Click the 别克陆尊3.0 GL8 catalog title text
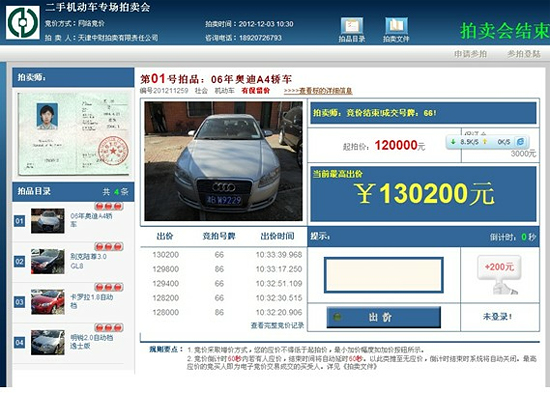Image resolution: width=550 pixels, height=393 pixels. (88, 261)
